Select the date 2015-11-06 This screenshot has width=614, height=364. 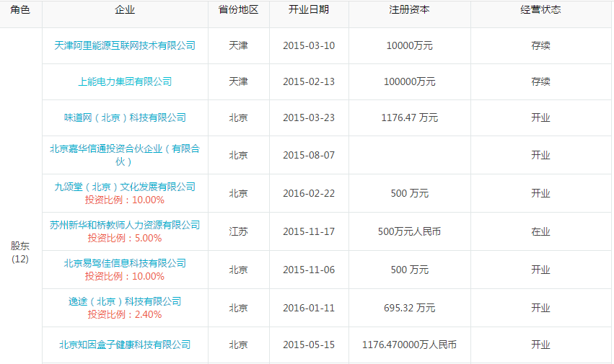309,270
